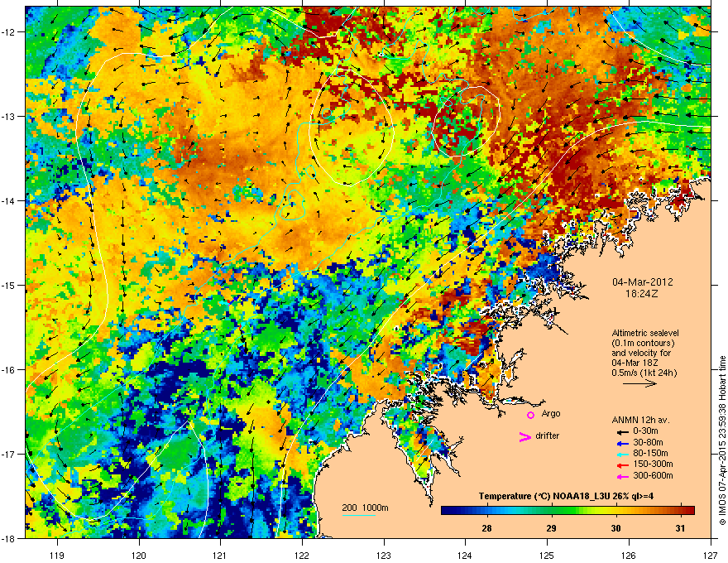Viewport: 728px width, 563px height.
Task: Click longitude axis label 127
Action: pos(711,555)
